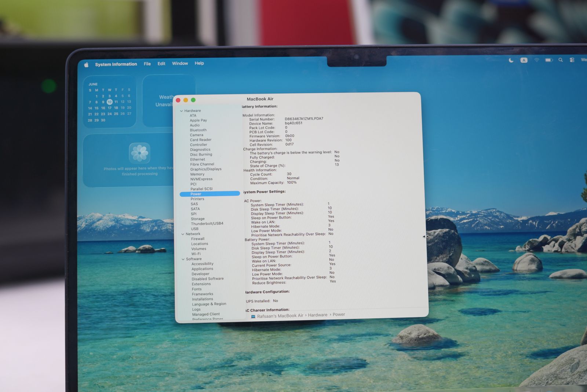Select Accessibility under Software
The height and width of the screenshot is (392, 587).
(203, 264)
